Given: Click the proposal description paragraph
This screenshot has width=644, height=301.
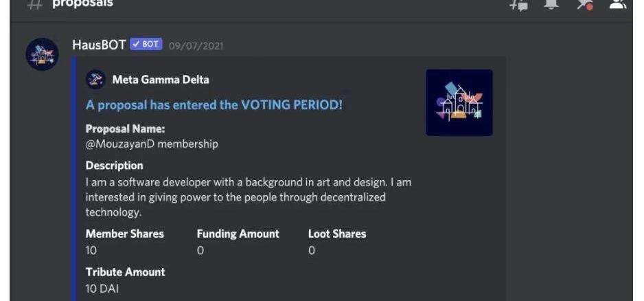Looking at the screenshot, I should click(x=249, y=197).
